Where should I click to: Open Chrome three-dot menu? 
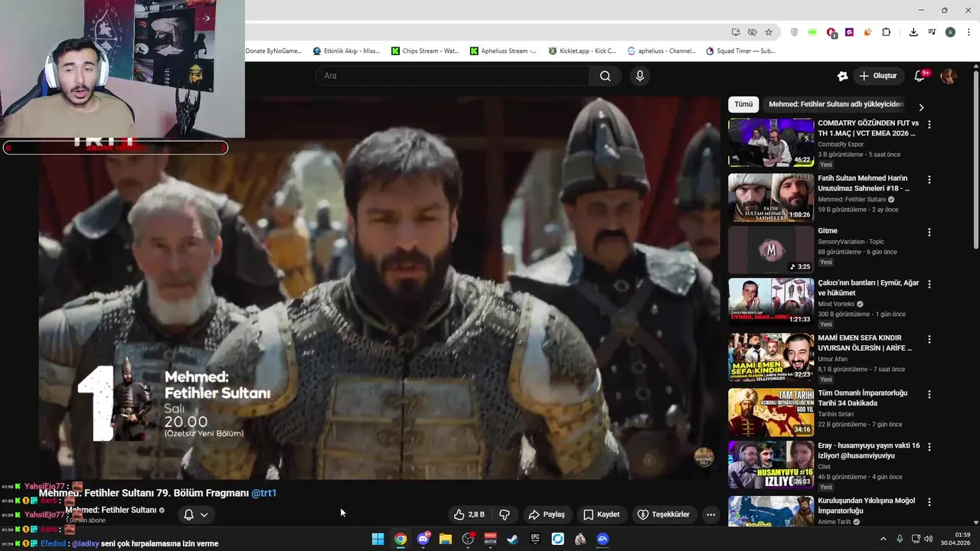(969, 32)
